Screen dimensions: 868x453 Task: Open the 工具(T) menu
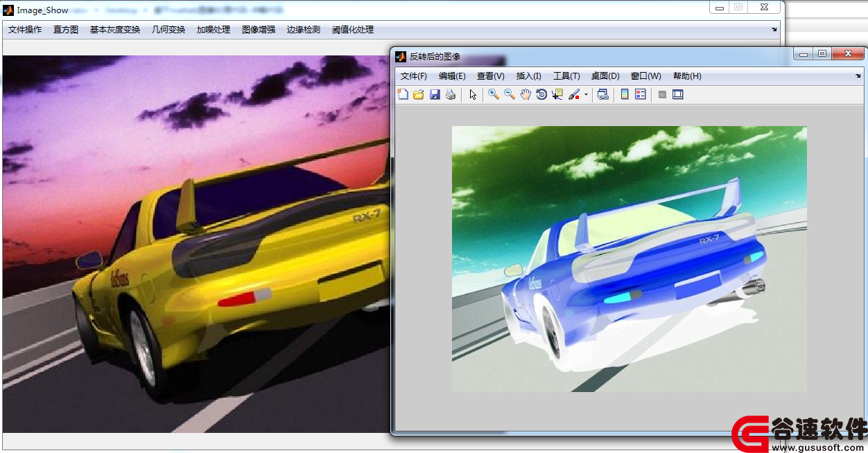[x=566, y=76]
